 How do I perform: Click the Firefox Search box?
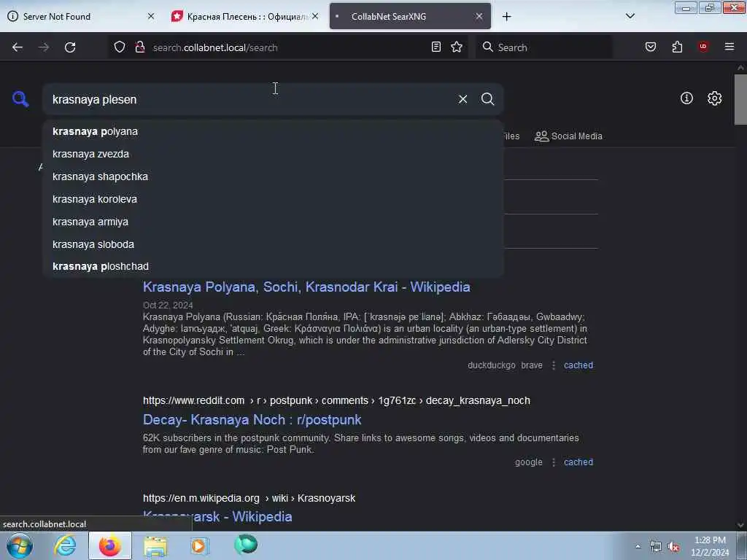click(544, 47)
